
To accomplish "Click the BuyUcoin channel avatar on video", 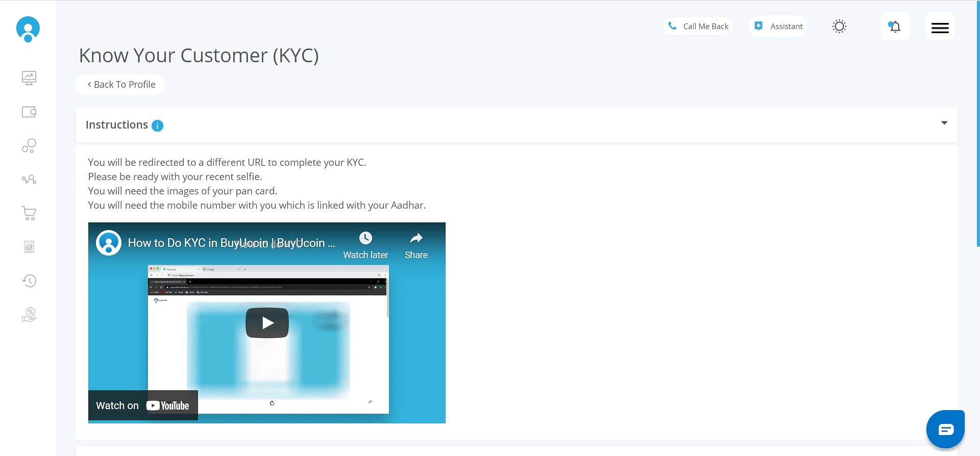I will click(x=109, y=243).
